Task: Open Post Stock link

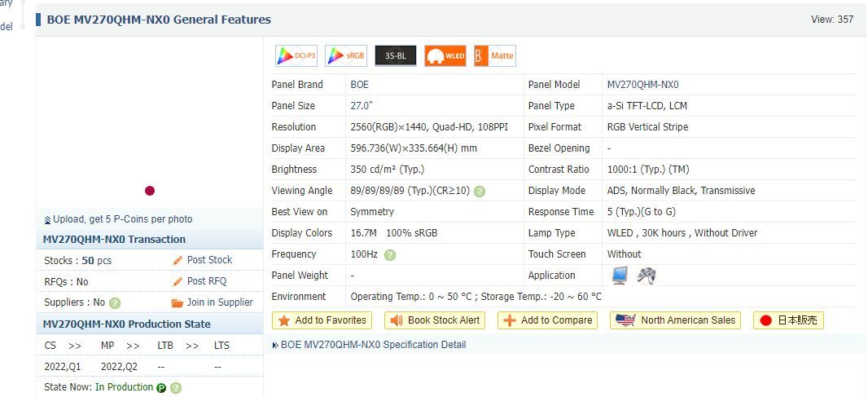Action: point(209,260)
